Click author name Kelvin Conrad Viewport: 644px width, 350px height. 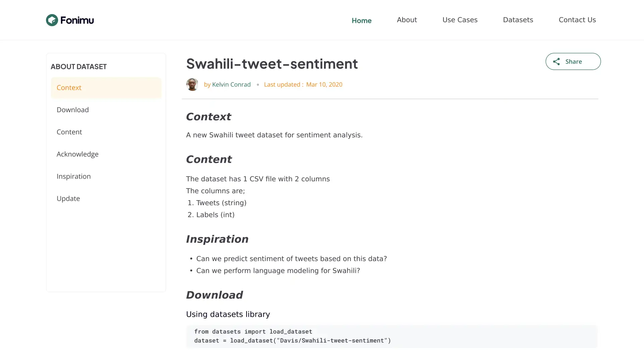pyautogui.click(x=231, y=84)
